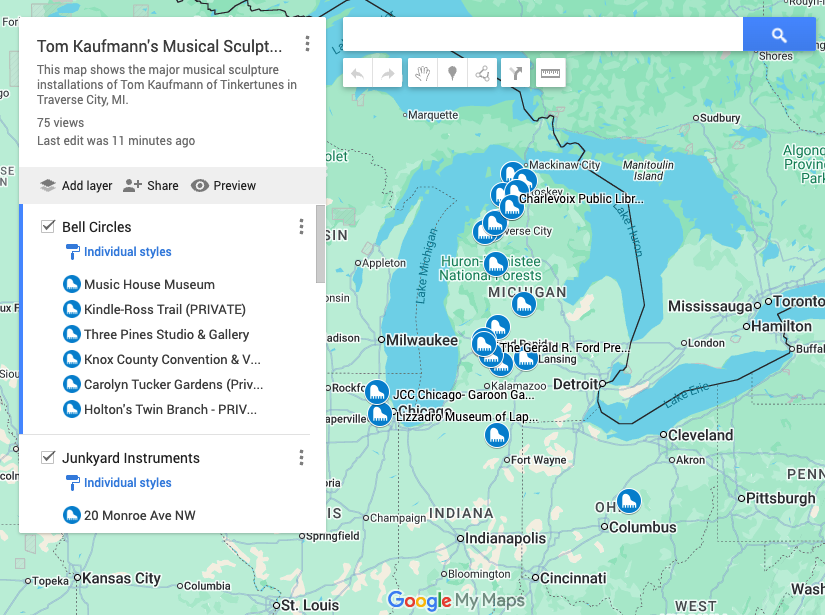Select the measure distances ruler tool
825x615 pixels.
[x=550, y=73]
